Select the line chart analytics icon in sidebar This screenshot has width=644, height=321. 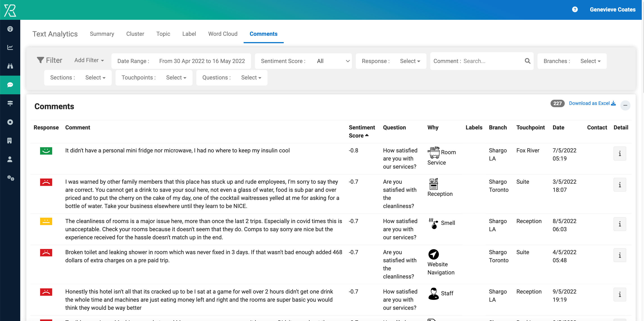(10, 47)
